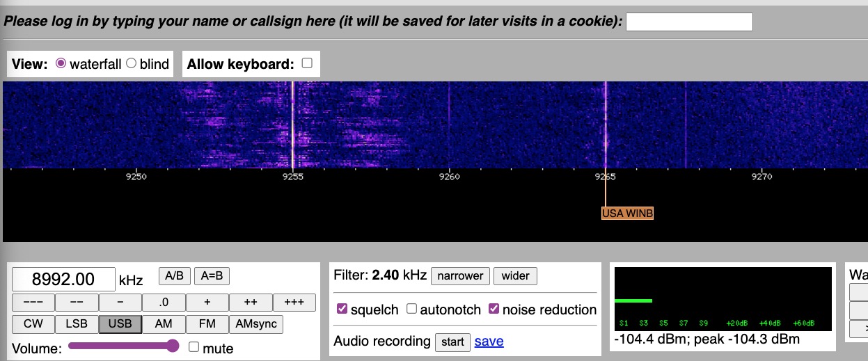Click the 8992.00 kHz frequency field
868x361 pixels.
63,279
